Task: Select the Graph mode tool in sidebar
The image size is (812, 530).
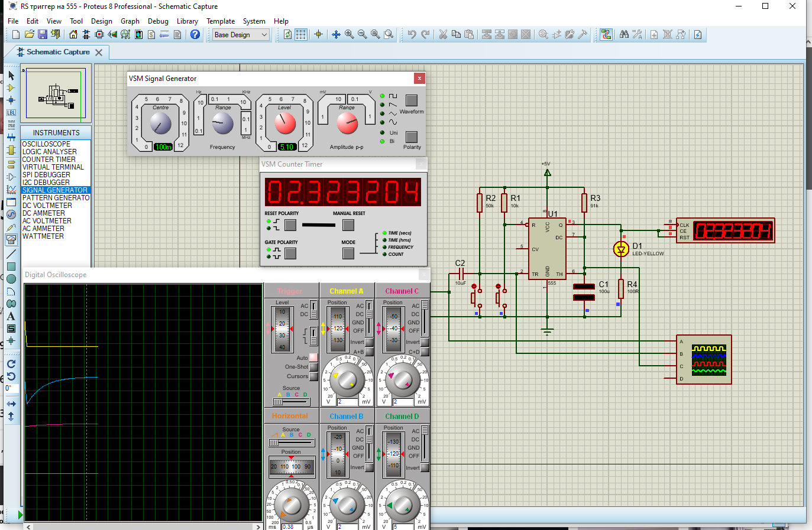Action: 11,190
